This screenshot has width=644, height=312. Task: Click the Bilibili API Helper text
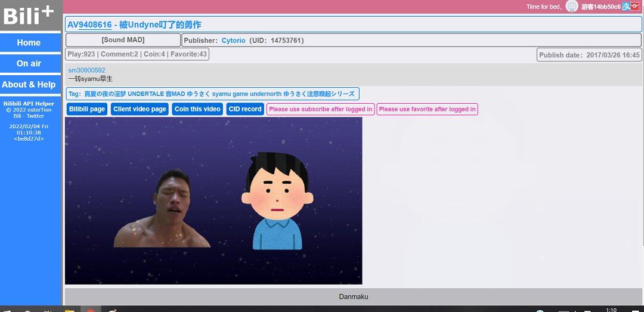(29, 104)
